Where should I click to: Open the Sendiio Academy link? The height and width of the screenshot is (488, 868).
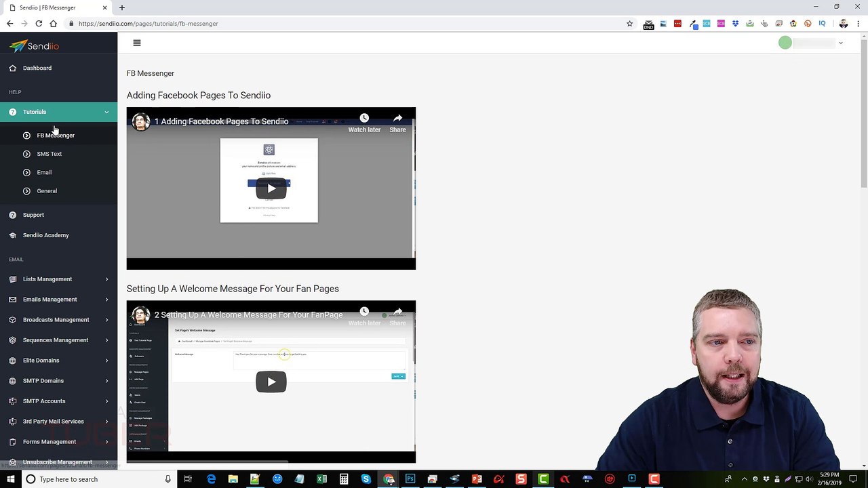(46, 235)
